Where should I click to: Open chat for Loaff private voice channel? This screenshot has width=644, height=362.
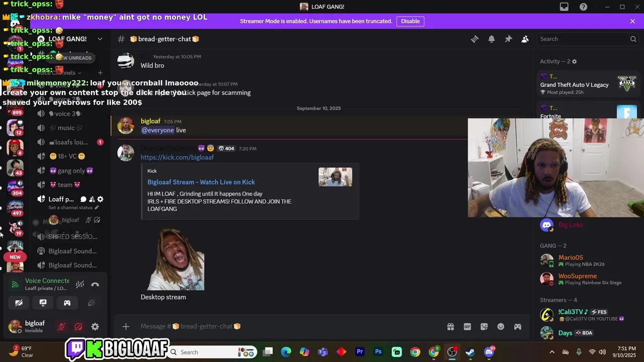84,199
